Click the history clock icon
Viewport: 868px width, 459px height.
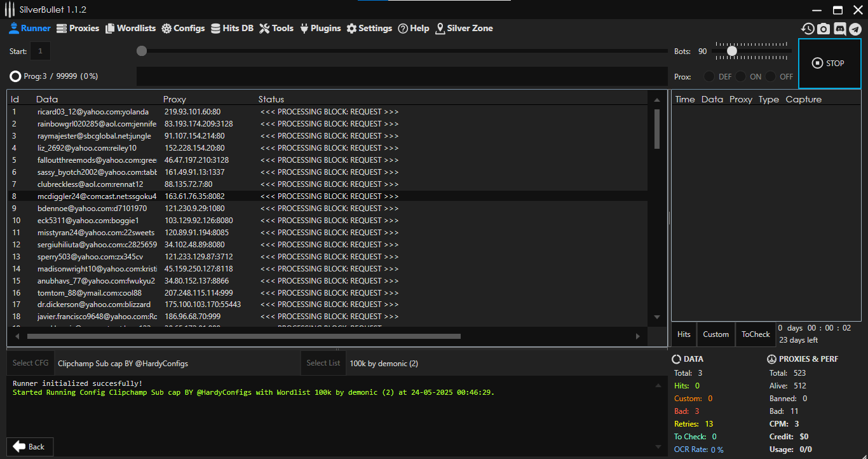(808, 29)
